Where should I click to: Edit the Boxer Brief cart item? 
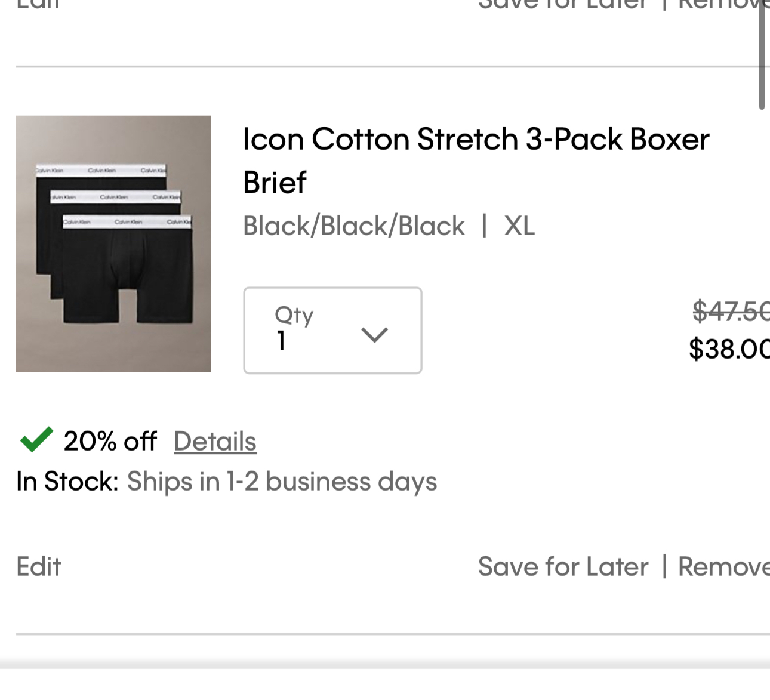(x=39, y=566)
